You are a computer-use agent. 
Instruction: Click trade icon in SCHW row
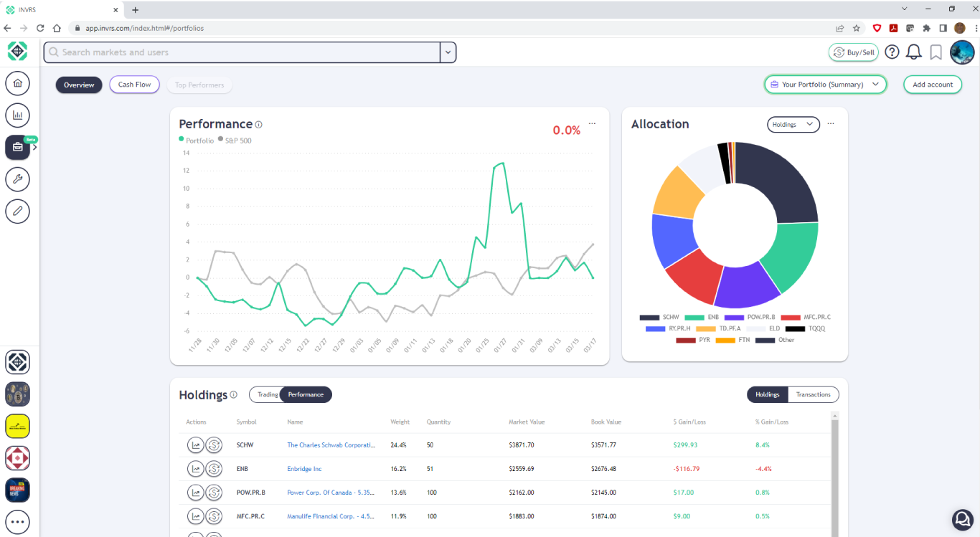214,445
